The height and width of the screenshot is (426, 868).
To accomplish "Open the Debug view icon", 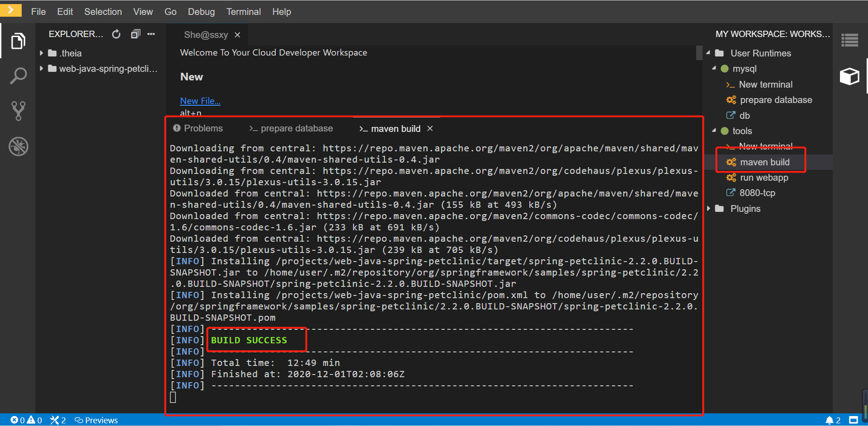I will (18, 146).
